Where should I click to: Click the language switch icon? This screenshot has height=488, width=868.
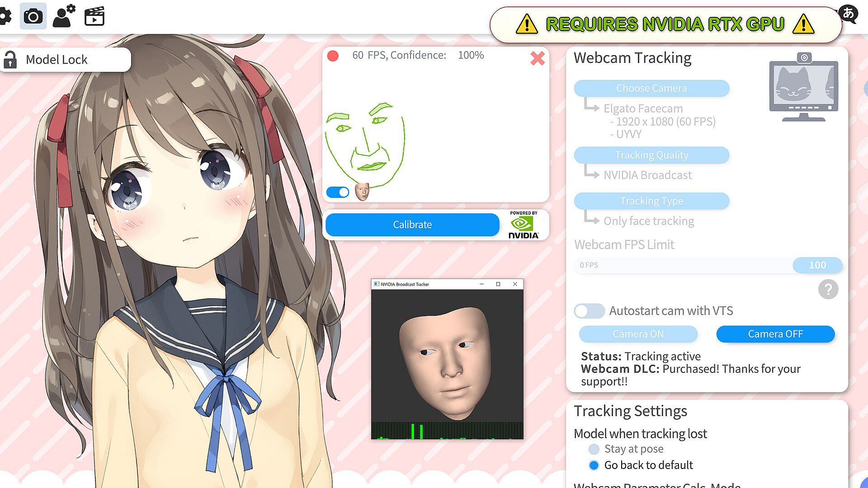pos(848,14)
